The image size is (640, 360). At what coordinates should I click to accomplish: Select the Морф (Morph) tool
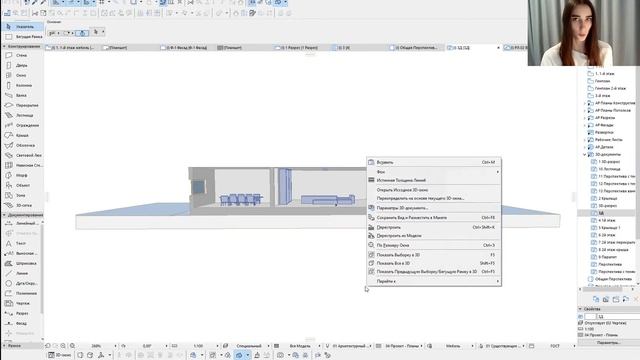pos(22,175)
